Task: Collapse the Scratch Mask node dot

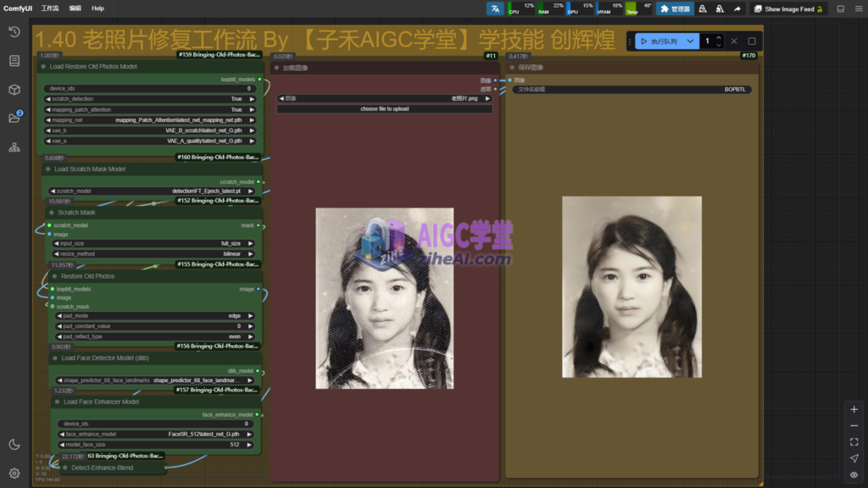Action: coord(52,213)
